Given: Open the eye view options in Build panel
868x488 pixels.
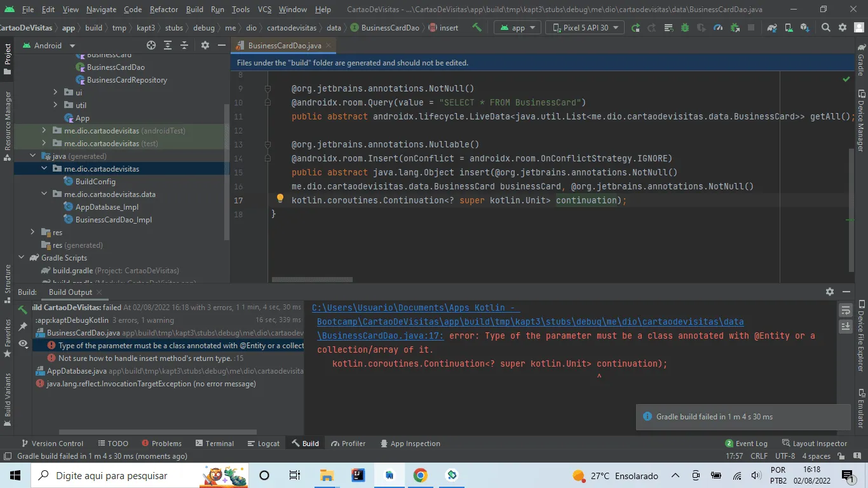Looking at the screenshot, I should 23,344.
